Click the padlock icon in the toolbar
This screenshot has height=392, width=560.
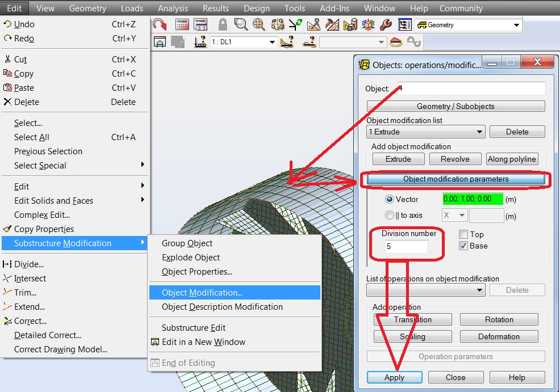pos(222,24)
